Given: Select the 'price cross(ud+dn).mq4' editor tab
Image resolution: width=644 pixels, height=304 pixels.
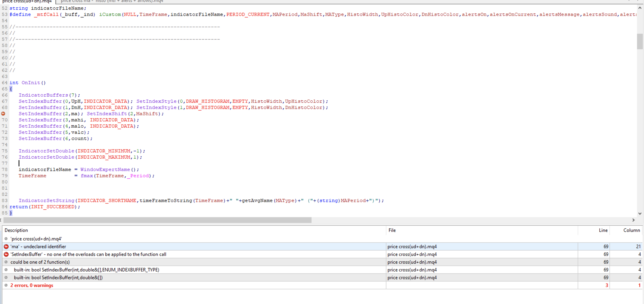Looking at the screenshot, I should coord(27,1).
